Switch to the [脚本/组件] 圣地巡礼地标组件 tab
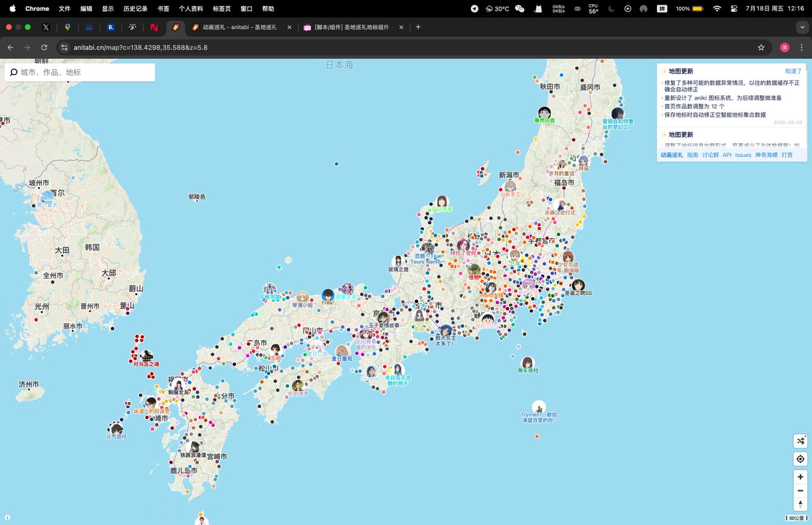Viewport: 812px width, 525px height. point(353,27)
